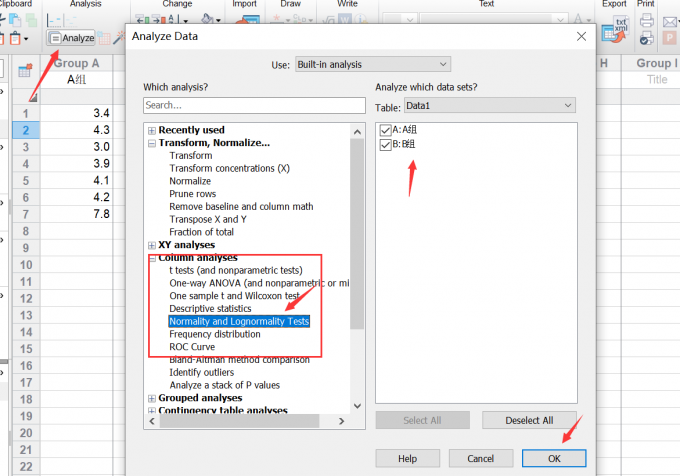Expand the XY analyses node
680x476 pixels.
pos(152,245)
